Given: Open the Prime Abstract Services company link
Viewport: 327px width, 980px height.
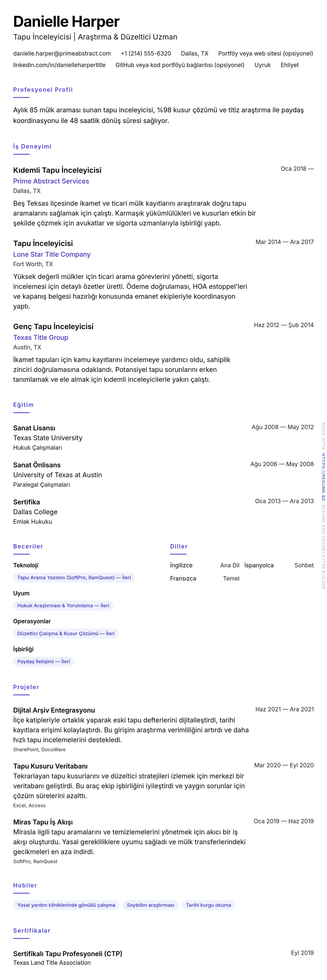Looking at the screenshot, I should [x=51, y=181].
